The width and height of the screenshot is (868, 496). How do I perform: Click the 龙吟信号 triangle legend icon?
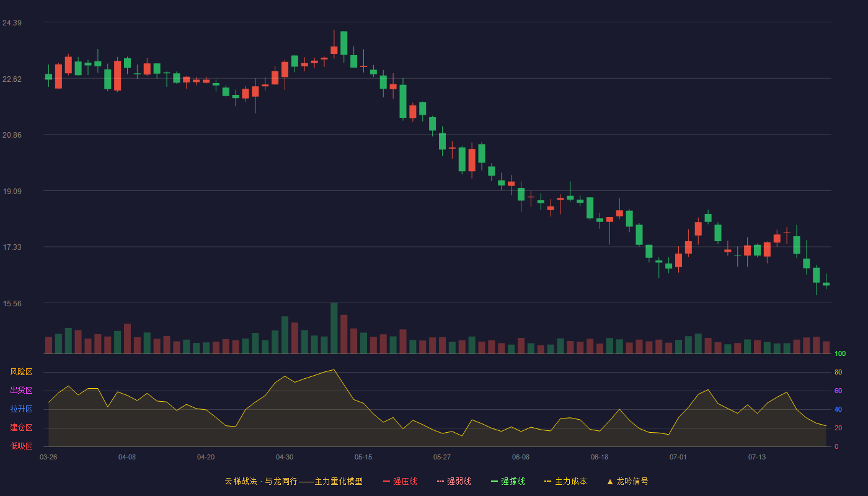610,481
